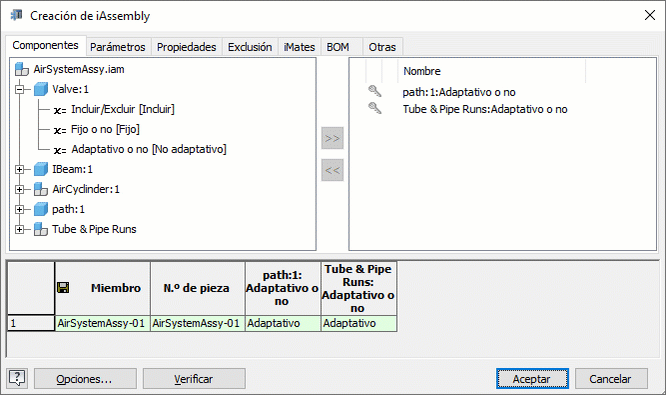Confirm with the Aceptar button

point(532,378)
